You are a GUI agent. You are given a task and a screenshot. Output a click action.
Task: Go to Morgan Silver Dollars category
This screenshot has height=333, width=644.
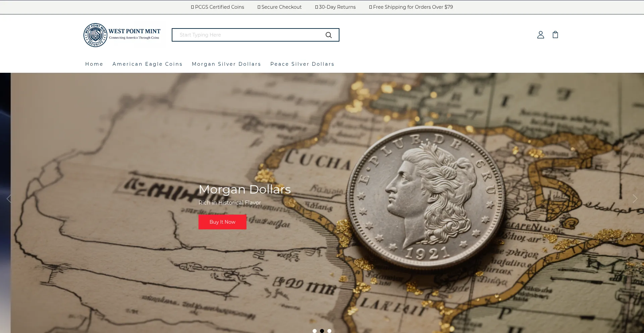(226, 64)
